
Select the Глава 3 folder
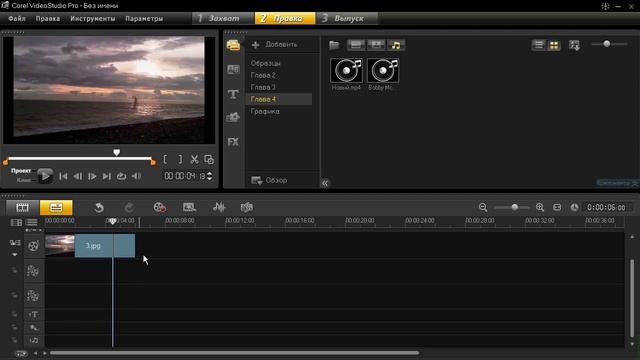click(x=263, y=87)
